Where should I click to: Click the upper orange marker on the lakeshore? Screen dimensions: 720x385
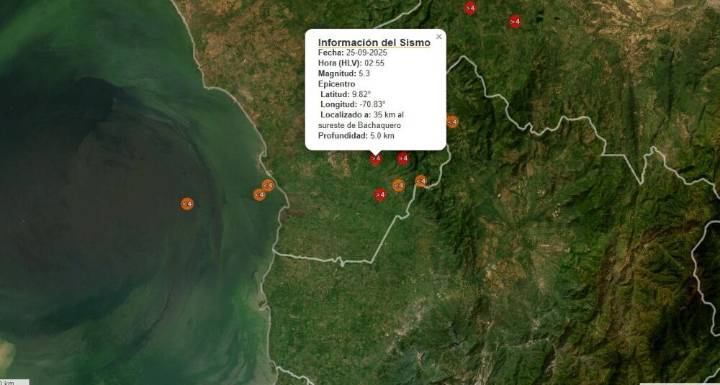268,186
